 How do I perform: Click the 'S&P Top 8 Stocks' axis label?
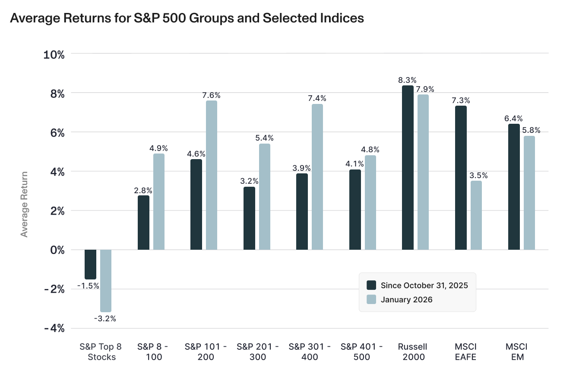point(101,352)
